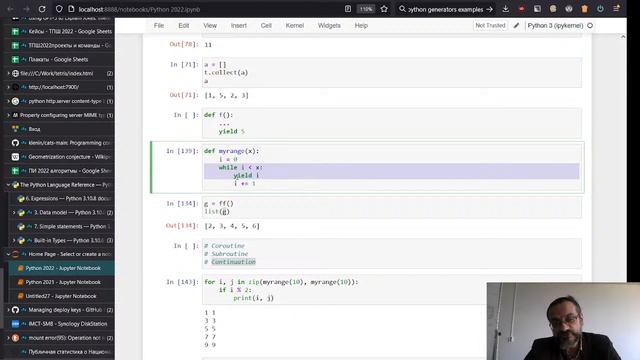Collapse the 'Home Page - Select or create' group

pyautogui.click(x=8, y=254)
